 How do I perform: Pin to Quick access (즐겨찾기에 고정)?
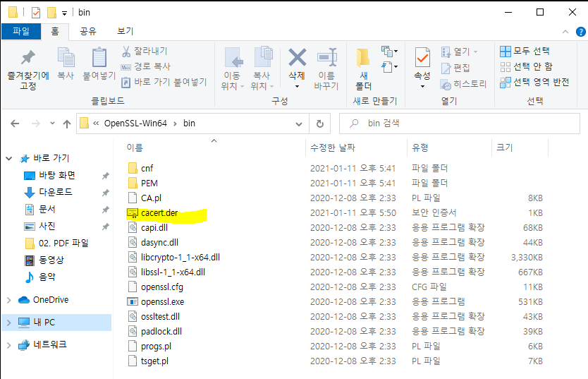[28, 69]
